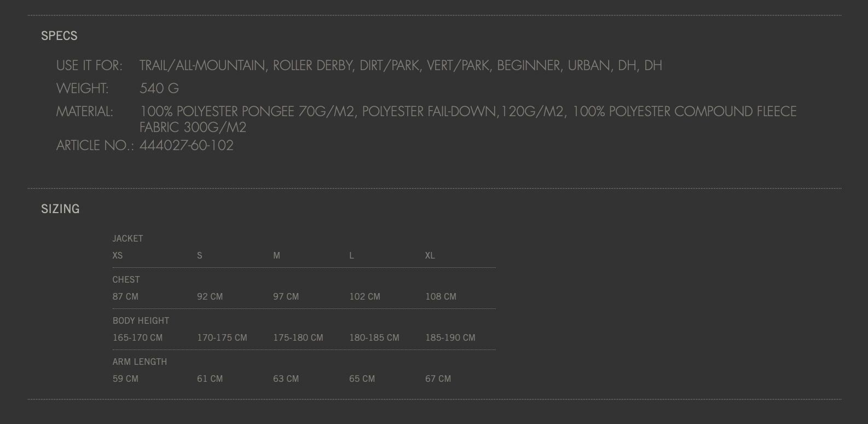Select the XS size column header
The image size is (868, 424).
118,255
